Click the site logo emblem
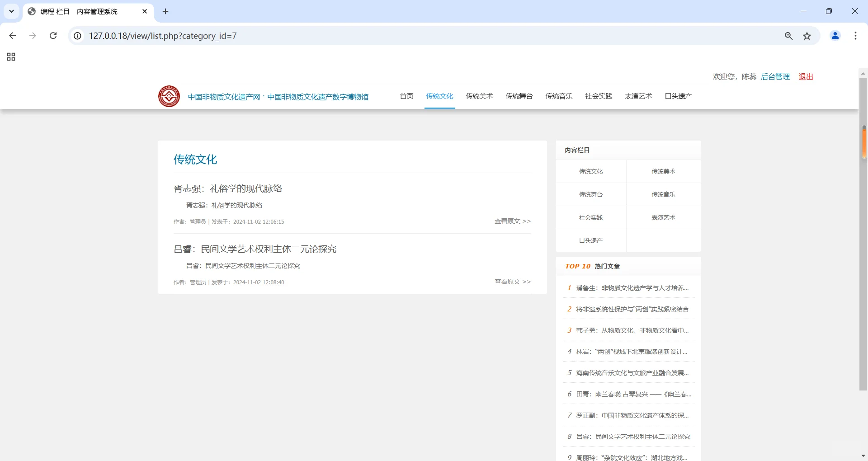Viewport: 868px width, 461px height. pyautogui.click(x=169, y=96)
